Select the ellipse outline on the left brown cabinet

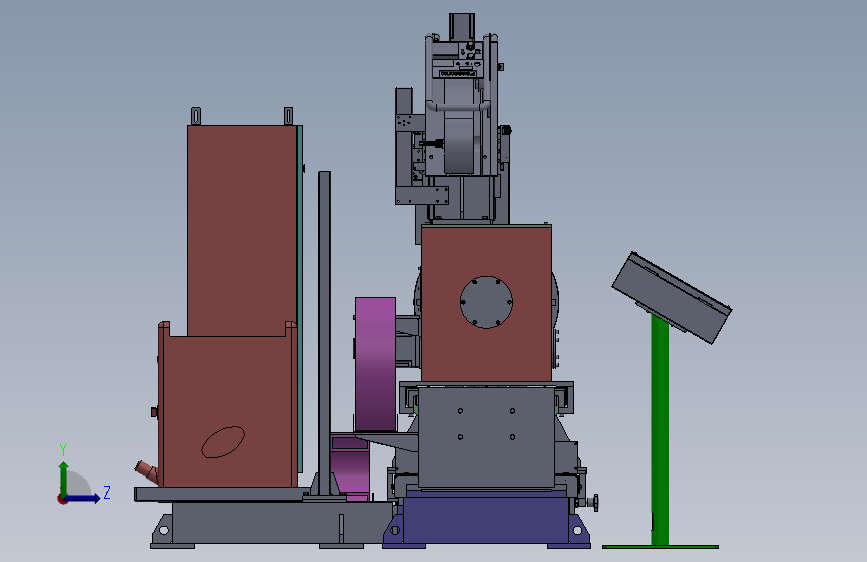(x=223, y=442)
